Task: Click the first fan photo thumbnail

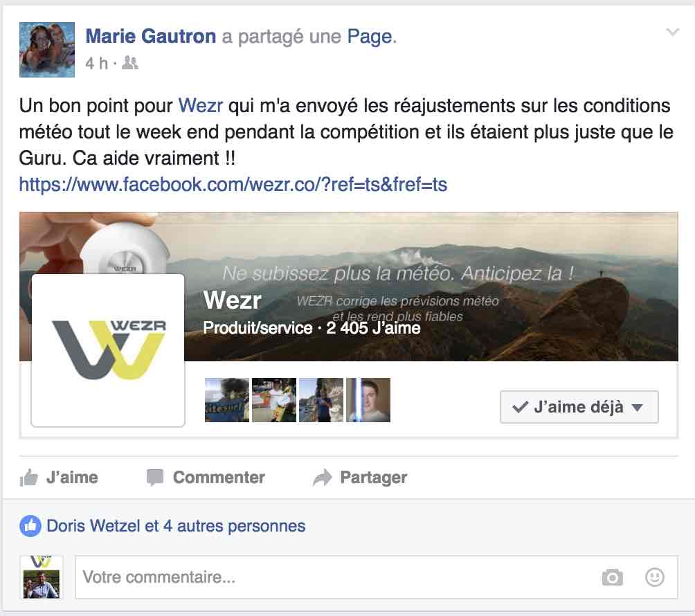Action: [227, 400]
